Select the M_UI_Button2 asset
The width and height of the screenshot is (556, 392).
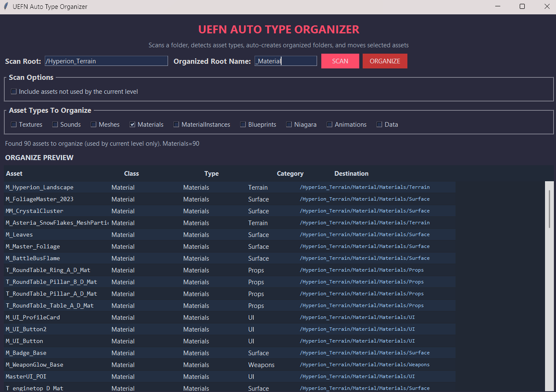point(230,329)
